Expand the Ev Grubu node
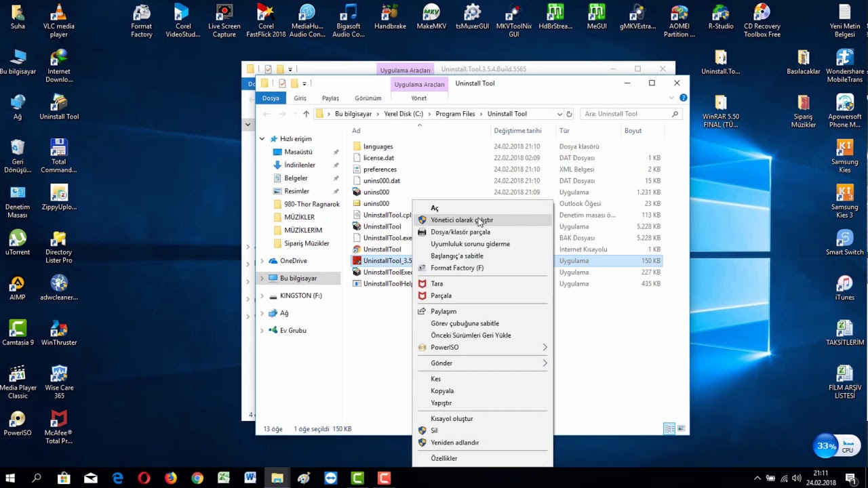868x488 pixels. [x=262, y=331]
